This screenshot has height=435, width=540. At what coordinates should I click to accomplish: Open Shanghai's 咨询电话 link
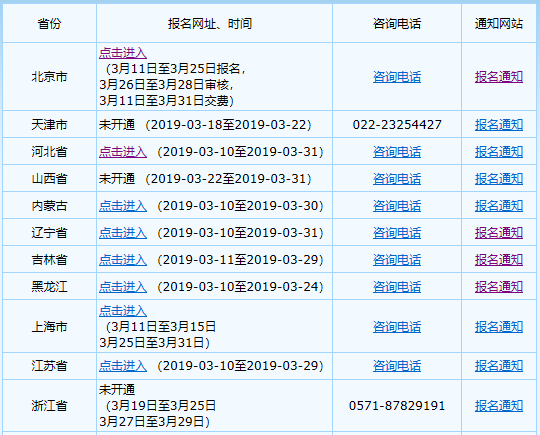pos(397,327)
